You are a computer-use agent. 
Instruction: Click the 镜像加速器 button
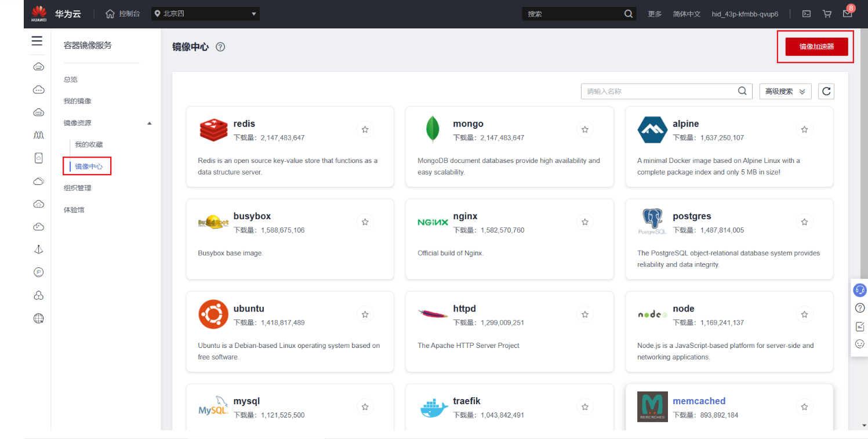point(816,46)
